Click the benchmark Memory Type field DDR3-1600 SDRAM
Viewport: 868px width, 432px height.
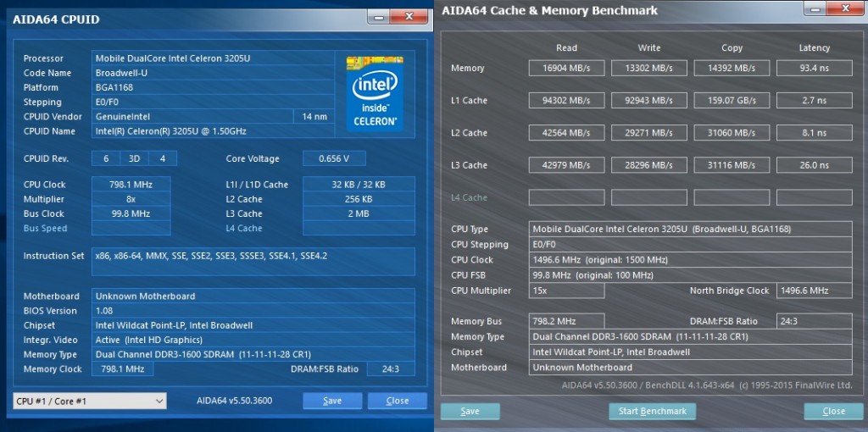690,336
